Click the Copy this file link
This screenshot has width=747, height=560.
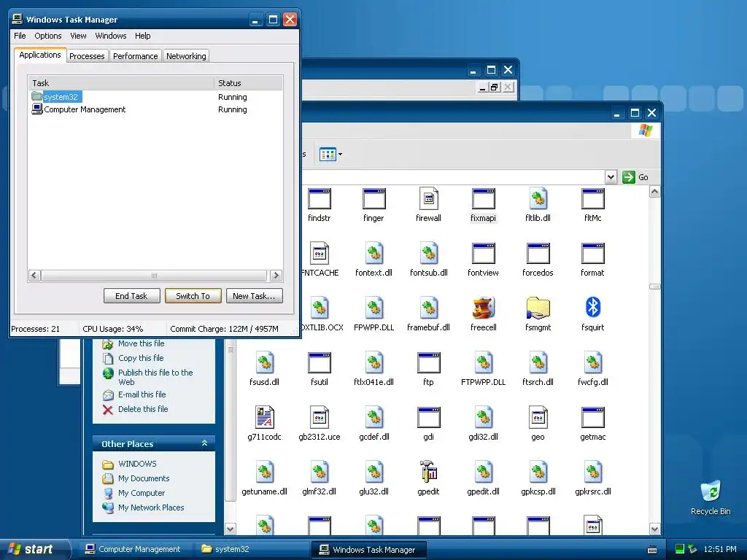141,358
